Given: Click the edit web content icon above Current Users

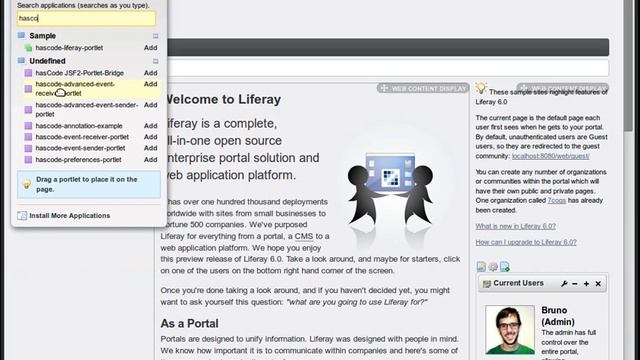Looking at the screenshot, I should (x=482, y=267).
